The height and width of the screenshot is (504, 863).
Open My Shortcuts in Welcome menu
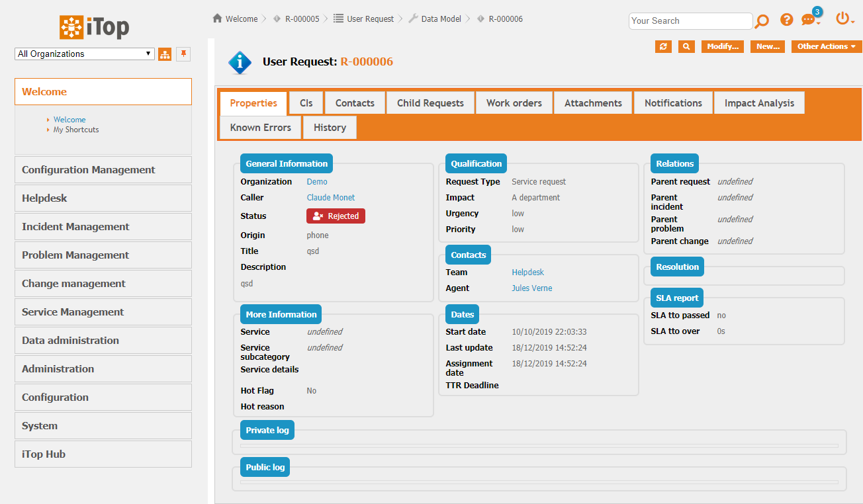(76, 130)
